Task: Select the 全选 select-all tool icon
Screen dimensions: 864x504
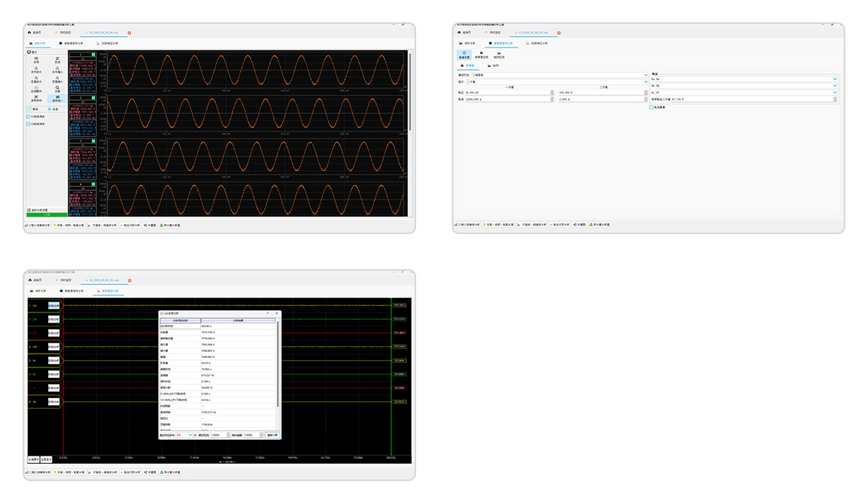Action: (x=36, y=60)
